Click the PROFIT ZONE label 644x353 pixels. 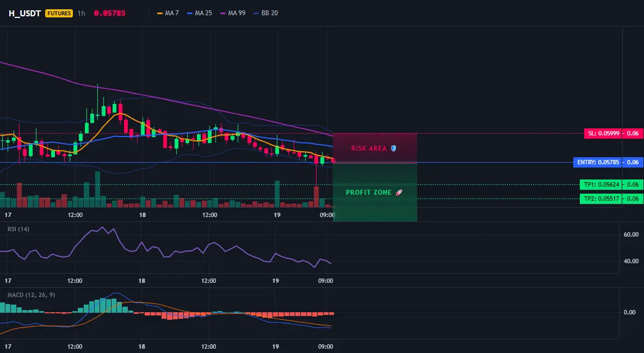click(x=369, y=193)
